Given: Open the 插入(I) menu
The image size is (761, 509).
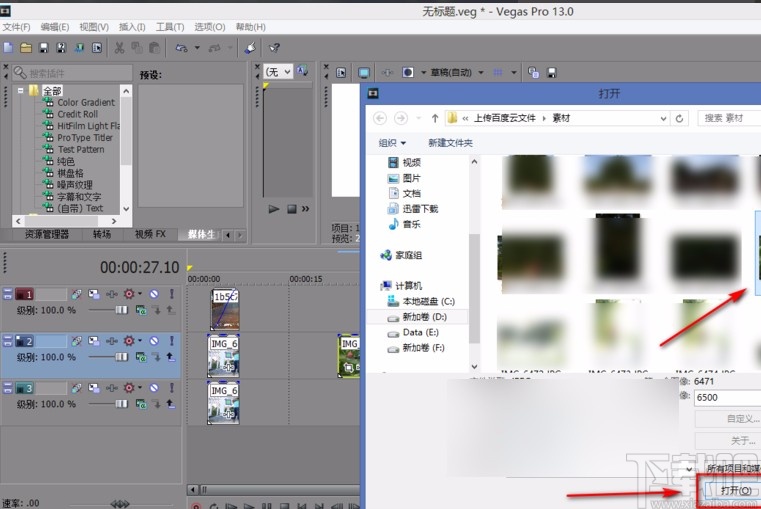Looking at the screenshot, I should (130, 27).
